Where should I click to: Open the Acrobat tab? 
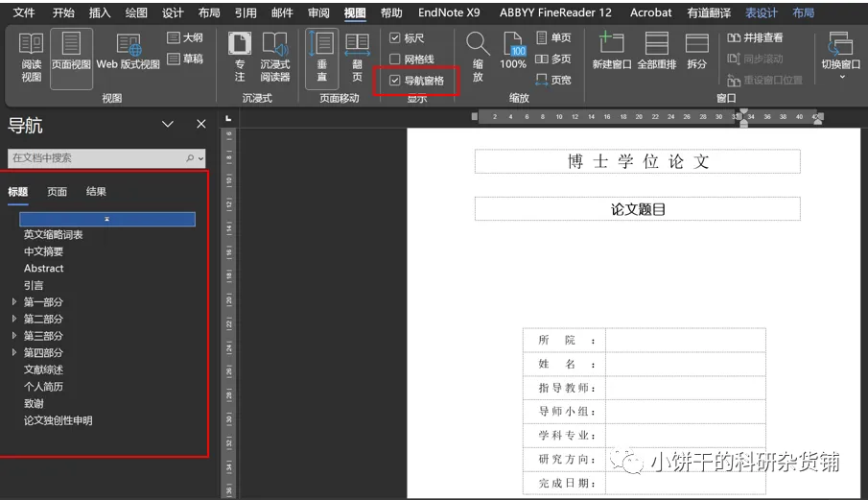(x=651, y=12)
